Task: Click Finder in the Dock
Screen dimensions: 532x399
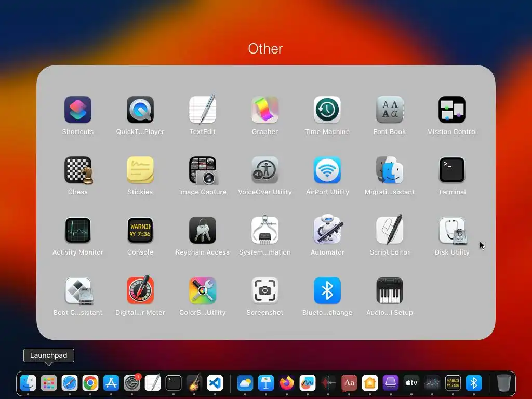Action: coord(28,383)
